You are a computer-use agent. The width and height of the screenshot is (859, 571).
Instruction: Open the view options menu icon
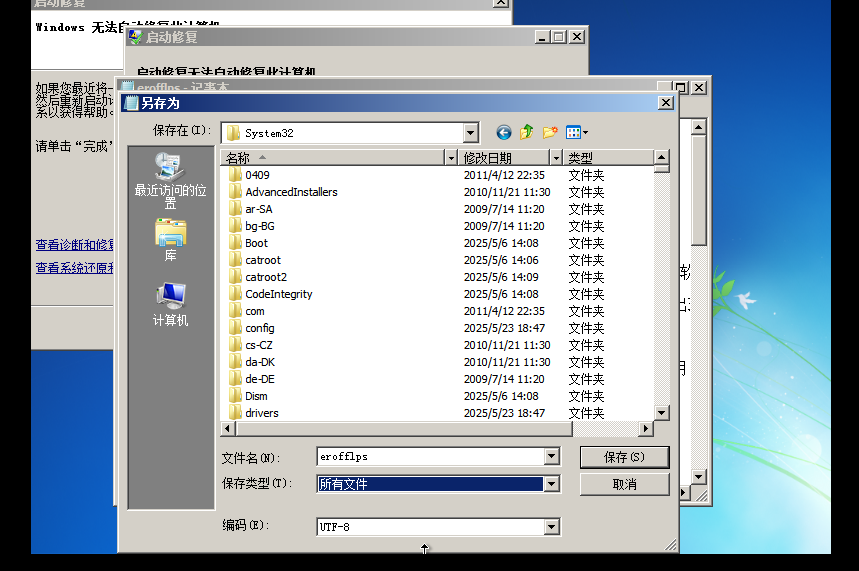click(576, 133)
